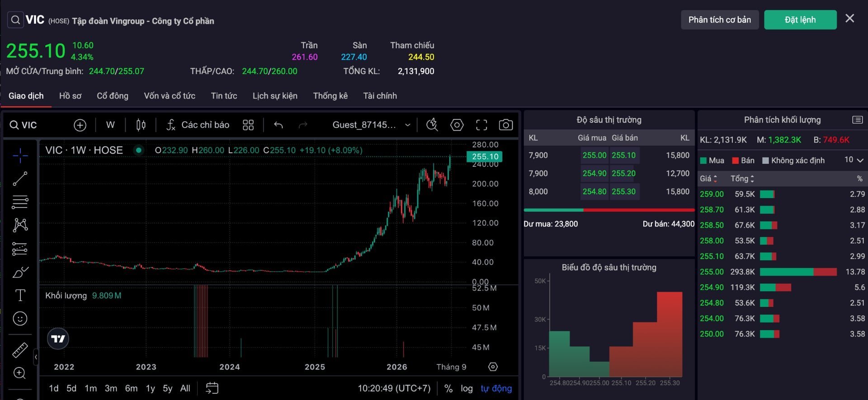Pick the text annotation tool
Image resolution: width=868 pixels, height=400 pixels.
pos(20,295)
